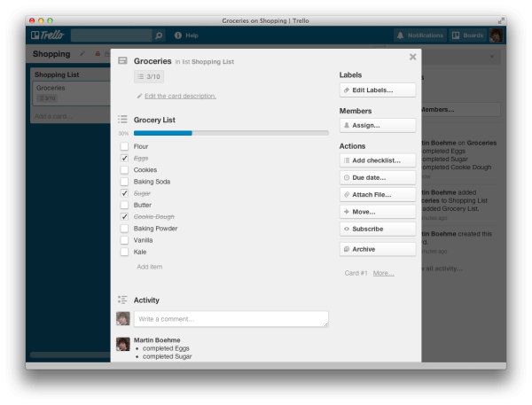
Task: Click the card icon beside Groceries title
Action: (x=122, y=61)
